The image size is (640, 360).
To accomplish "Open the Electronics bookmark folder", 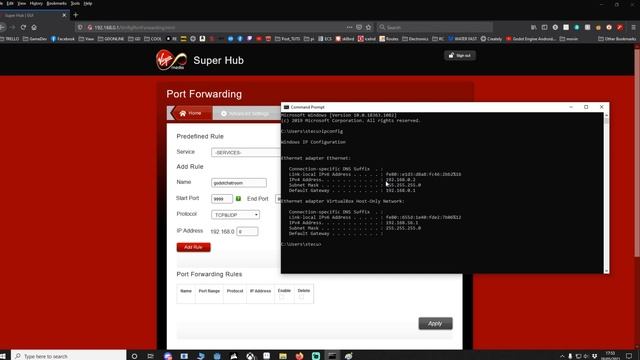I will [x=416, y=39].
